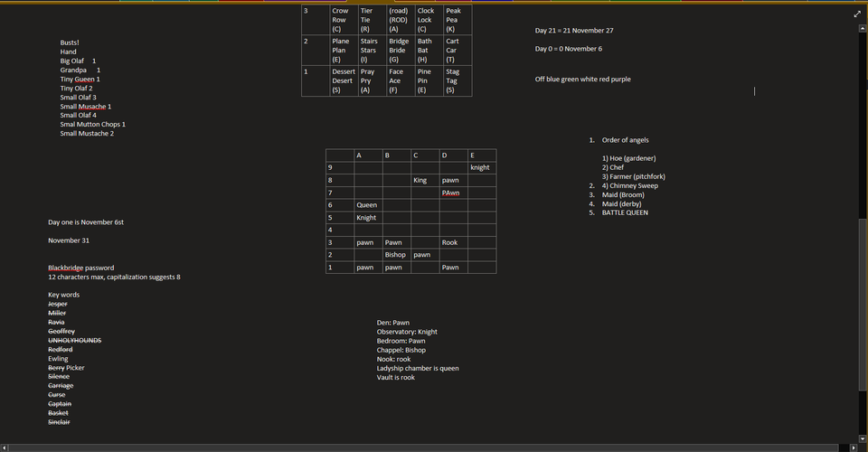Viewport: 868px width, 452px height.
Task: Click the Dessert cell in the word table
Action: click(343, 71)
